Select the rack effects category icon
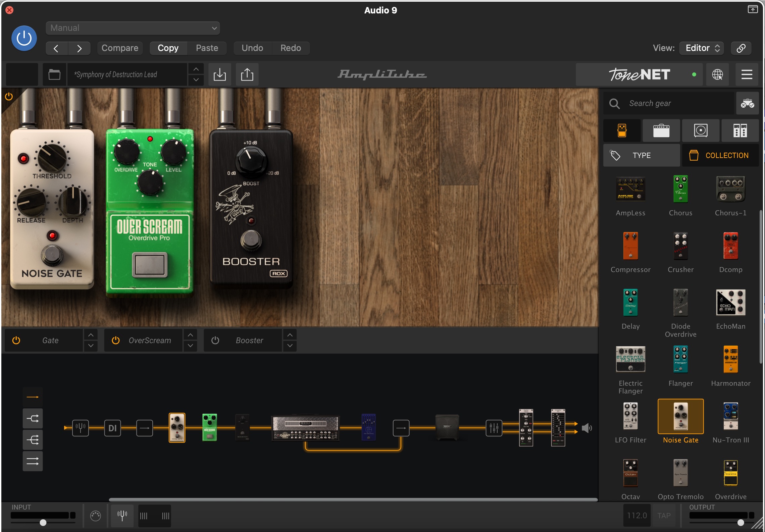The image size is (765, 532). click(x=740, y=130)
